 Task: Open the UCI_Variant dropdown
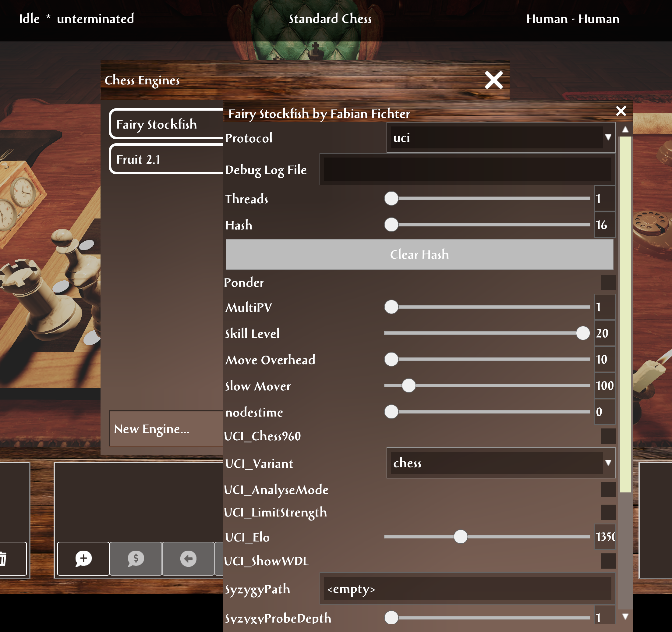[501, 463]
